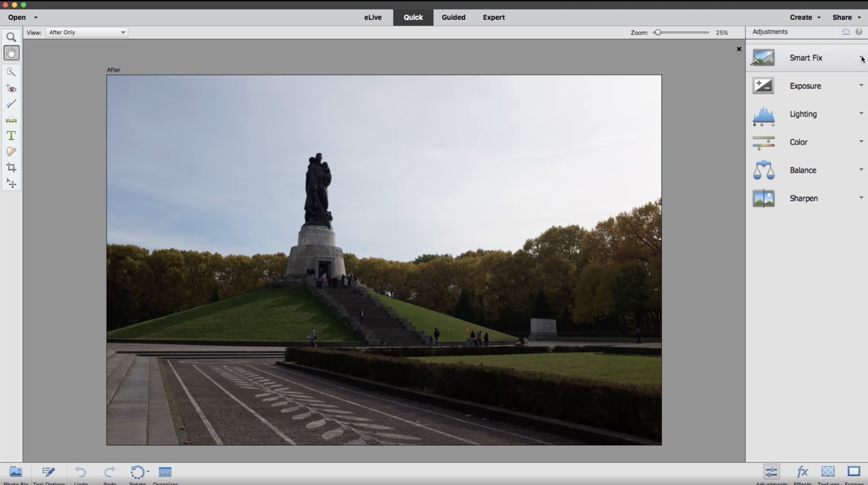This screenshot has height=485, width=868.
Task: Select the Zoom magnifier tool
Action: pyautogui.click(x=11, y=37)
